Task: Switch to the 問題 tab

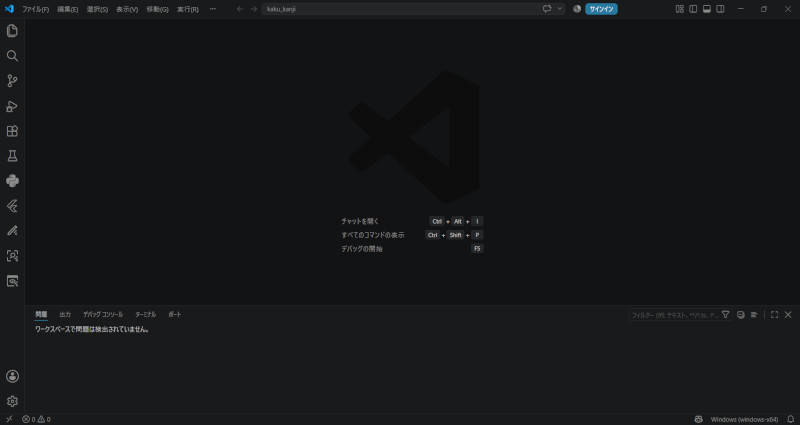Action: [41, 314]
